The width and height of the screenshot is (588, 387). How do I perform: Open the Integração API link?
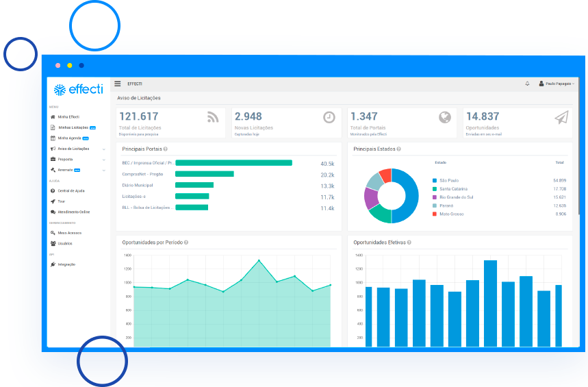point(66,264)
